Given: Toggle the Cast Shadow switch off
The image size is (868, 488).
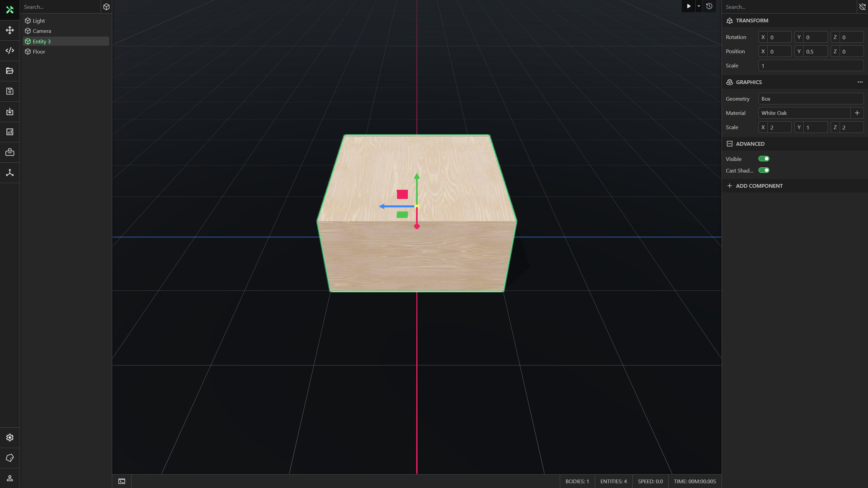Looking at the screenshot, I should (x=764, y=170).
